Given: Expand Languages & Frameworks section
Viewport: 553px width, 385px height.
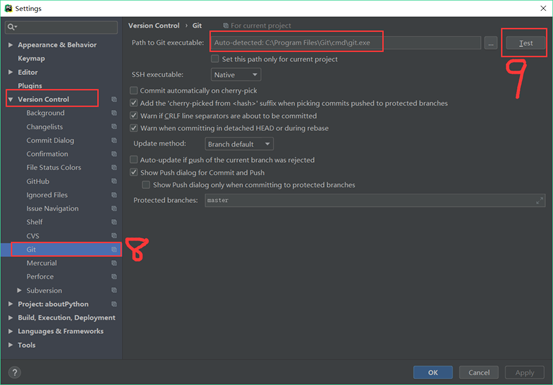Looking at the screenshot, I should tap(10, 331).
